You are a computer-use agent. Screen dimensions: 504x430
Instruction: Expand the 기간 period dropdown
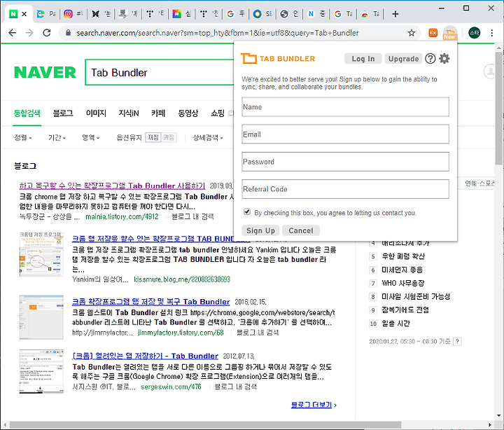(57, 138)
